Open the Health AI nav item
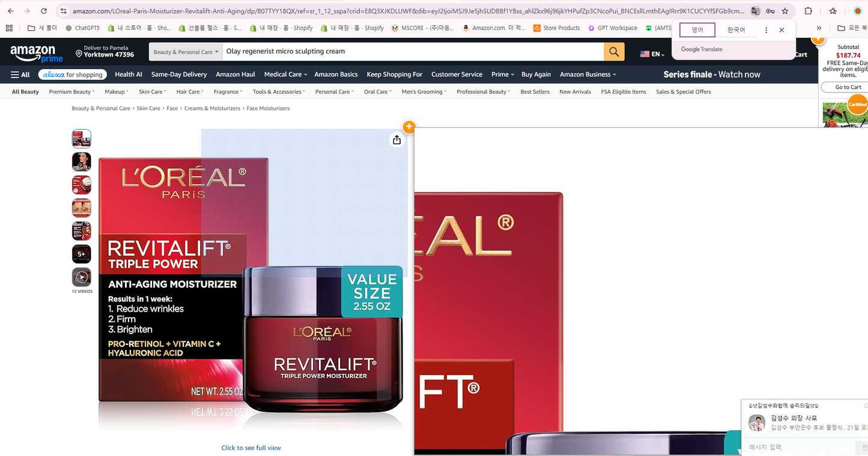The width and height of the screenshot is (868, 456). click(129, 74)
